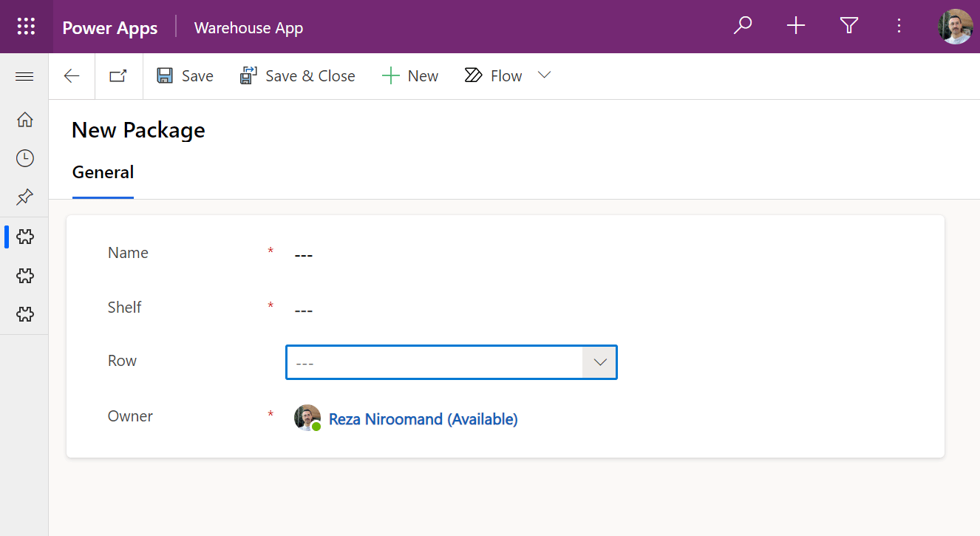
Task: Click the search magnifier icon
Action: coord(742,27)
